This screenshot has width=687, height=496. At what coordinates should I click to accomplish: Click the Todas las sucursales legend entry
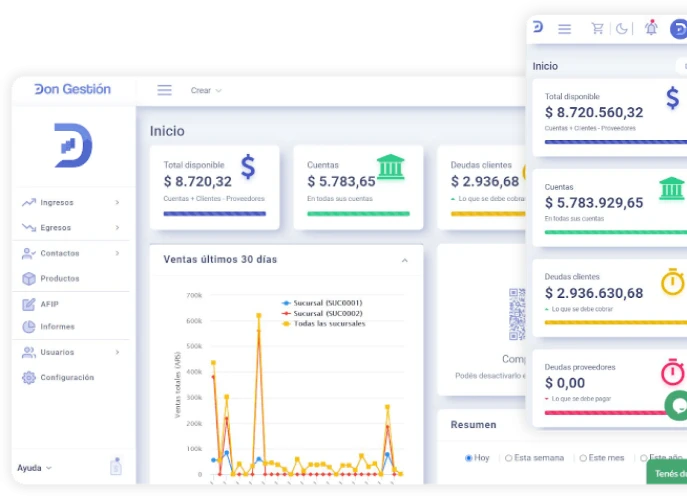(x=328, y=324)
